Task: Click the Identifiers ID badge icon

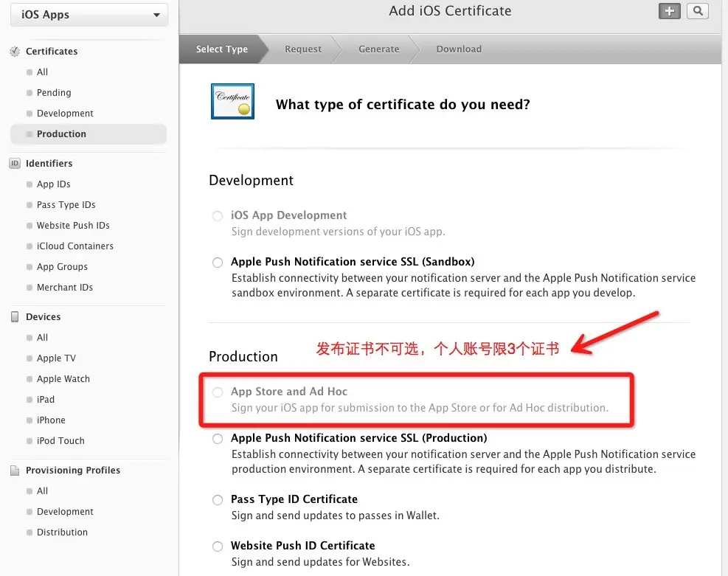Action: pos(15,164)
